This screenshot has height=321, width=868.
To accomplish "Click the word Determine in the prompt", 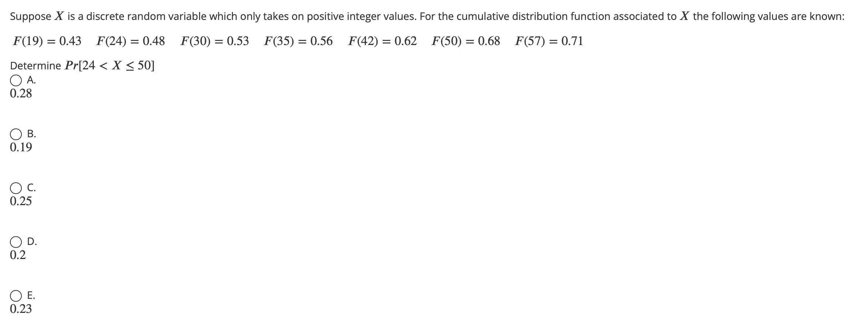I will tap(35, 66).
